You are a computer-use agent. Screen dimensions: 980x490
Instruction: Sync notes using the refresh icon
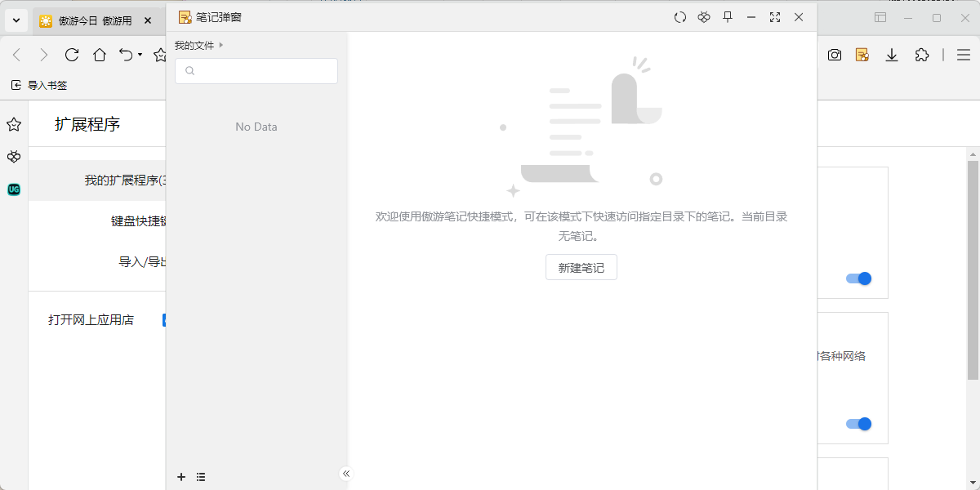coord(679,16)
